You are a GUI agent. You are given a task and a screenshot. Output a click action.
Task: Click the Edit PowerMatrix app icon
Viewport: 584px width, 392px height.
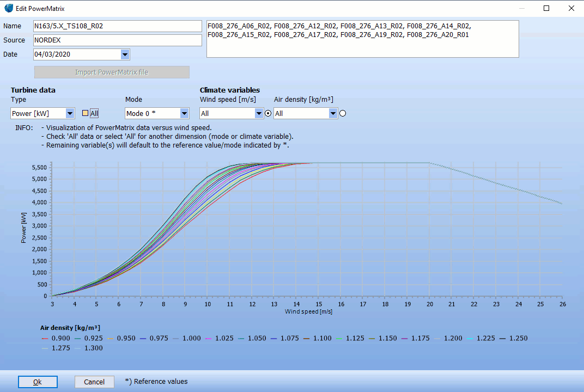pyautogui.click(x=9, y=8)
